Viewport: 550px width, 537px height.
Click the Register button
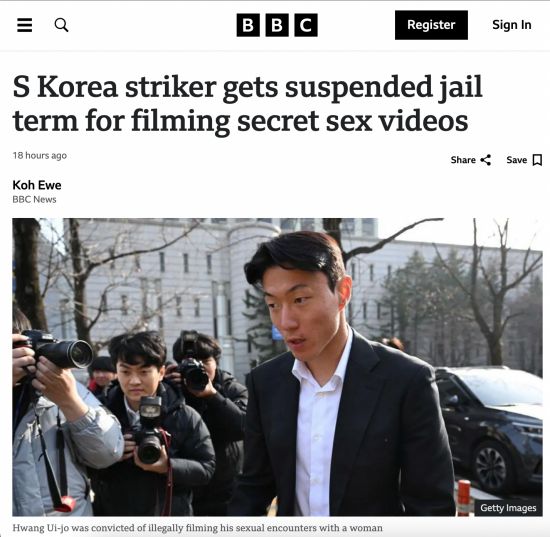[431, 25]
